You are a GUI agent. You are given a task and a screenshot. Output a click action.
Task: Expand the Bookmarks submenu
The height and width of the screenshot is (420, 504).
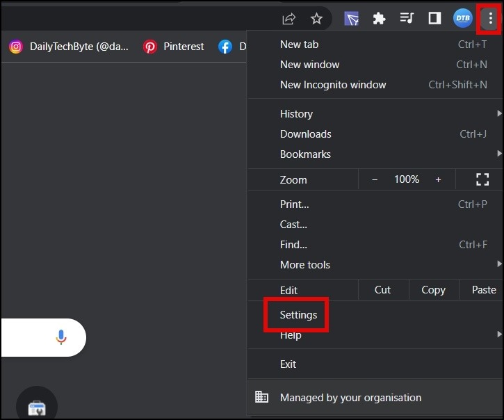(x=375, y=154)
